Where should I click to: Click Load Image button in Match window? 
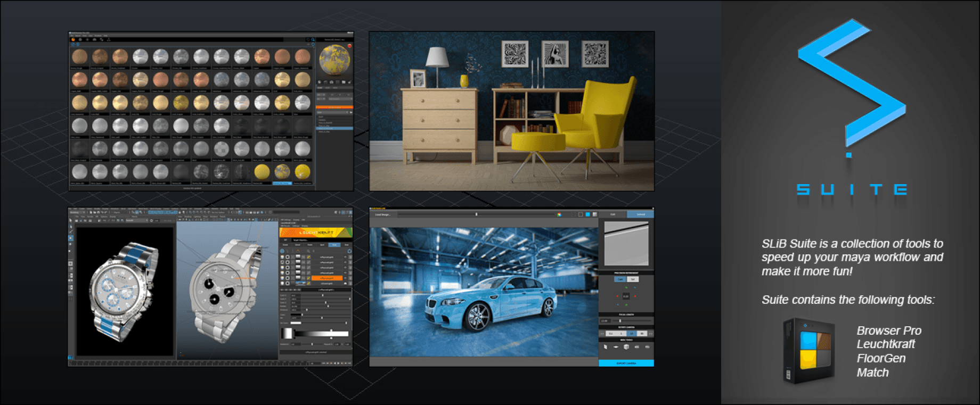pyautogui.click(x=383, y=214)
